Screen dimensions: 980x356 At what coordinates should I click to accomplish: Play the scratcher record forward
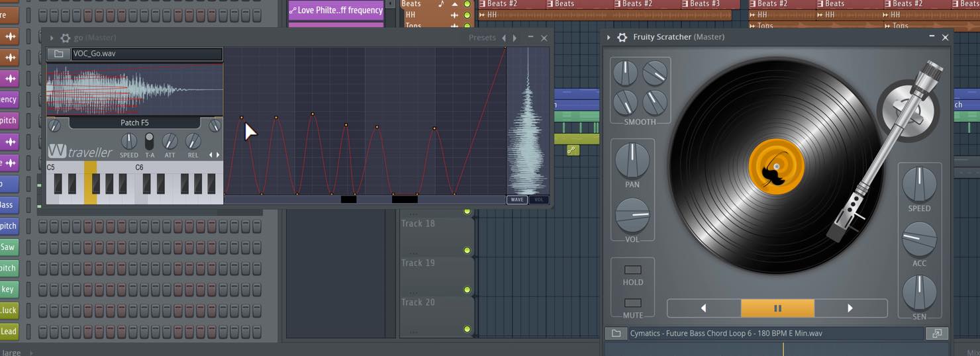tap(850, 308)
